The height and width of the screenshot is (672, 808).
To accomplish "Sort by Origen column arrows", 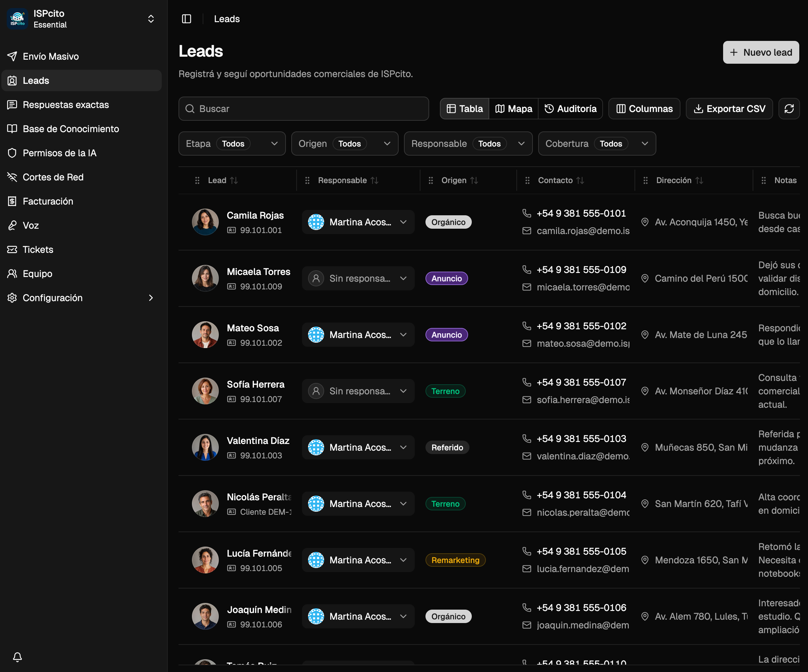I will [x=474, y=180].
